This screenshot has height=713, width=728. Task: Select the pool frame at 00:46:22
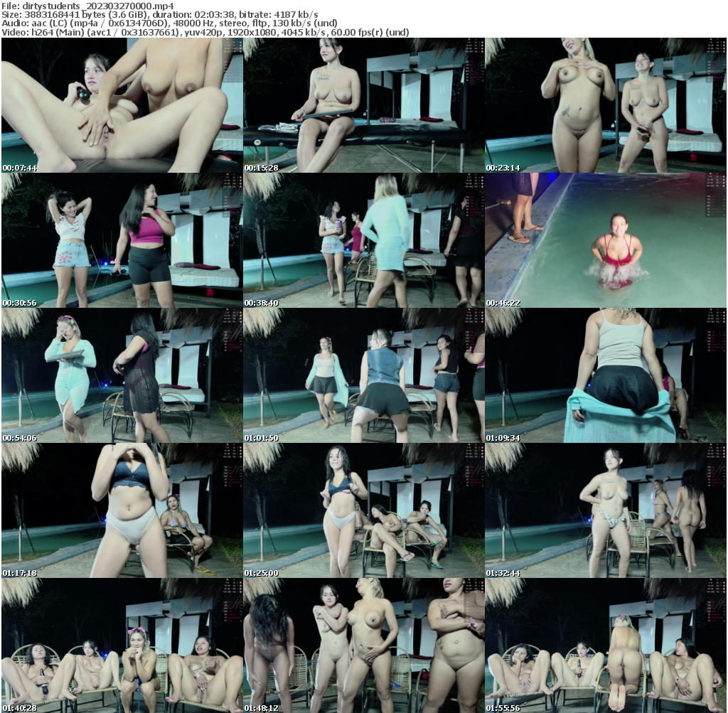tap(605, 240)
